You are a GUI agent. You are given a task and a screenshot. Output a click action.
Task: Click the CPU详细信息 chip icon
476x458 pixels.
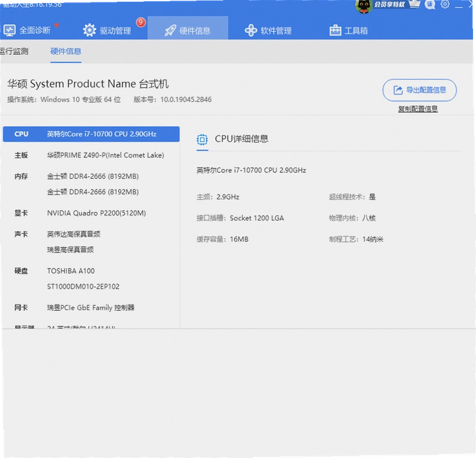(x=202, y=139)
